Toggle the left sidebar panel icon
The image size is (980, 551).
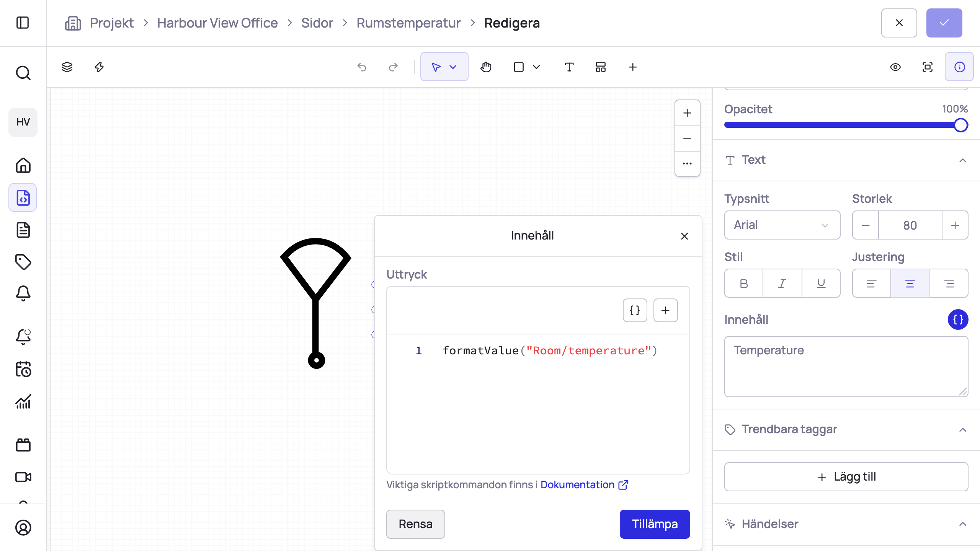(23, 23)
